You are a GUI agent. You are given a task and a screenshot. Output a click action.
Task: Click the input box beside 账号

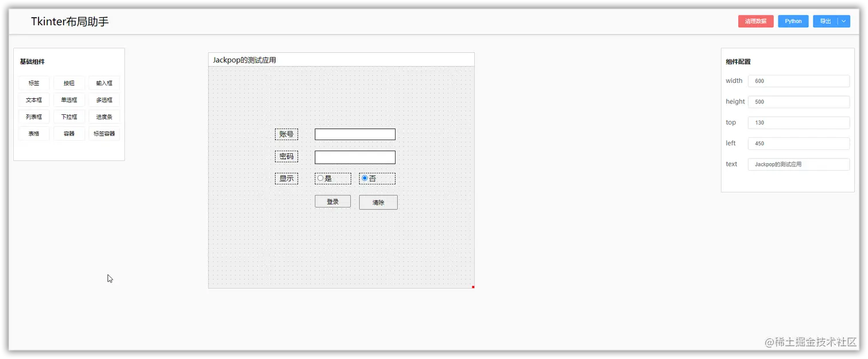[x=355, y=134]
